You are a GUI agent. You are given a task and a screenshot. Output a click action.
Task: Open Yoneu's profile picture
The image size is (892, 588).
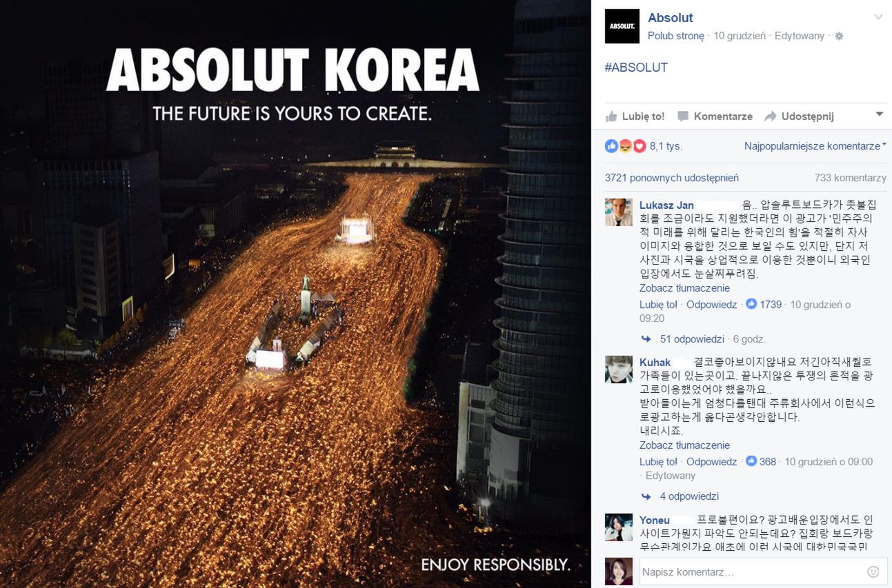click(x=619, y=527)
